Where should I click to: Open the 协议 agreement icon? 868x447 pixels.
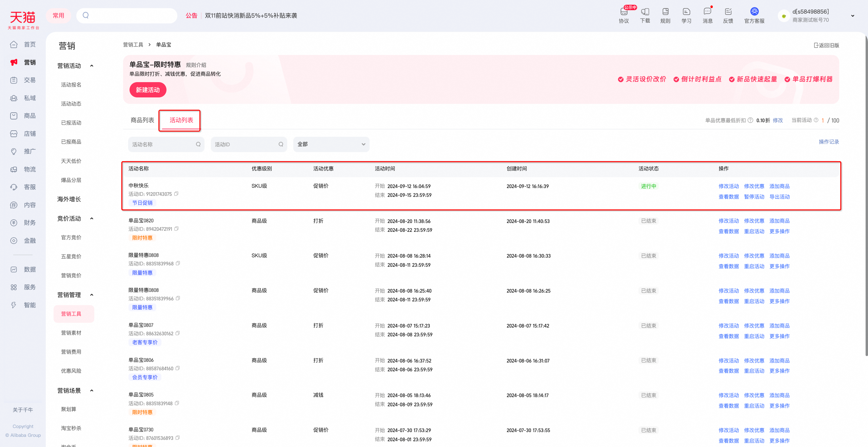click(624, 16)
